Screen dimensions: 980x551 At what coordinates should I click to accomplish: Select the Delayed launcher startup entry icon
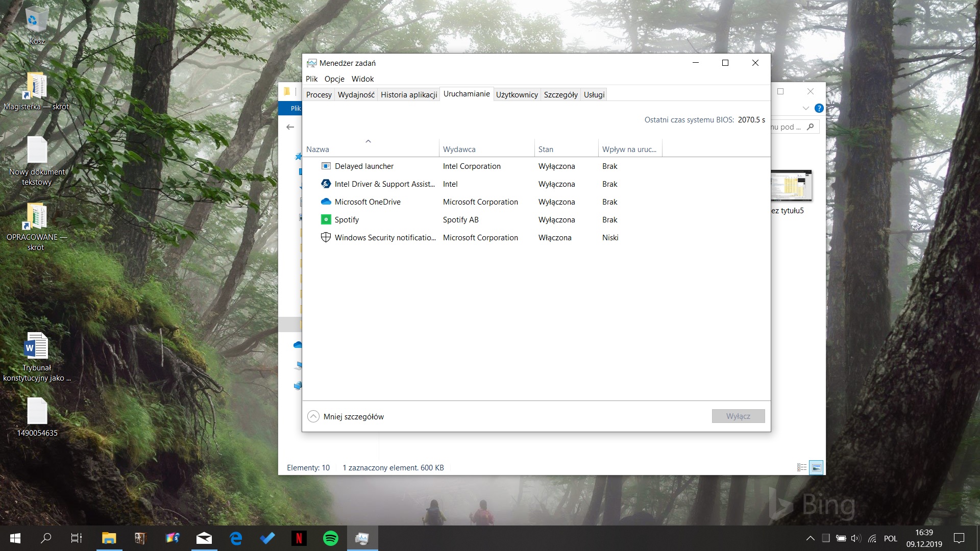point(326,166)
